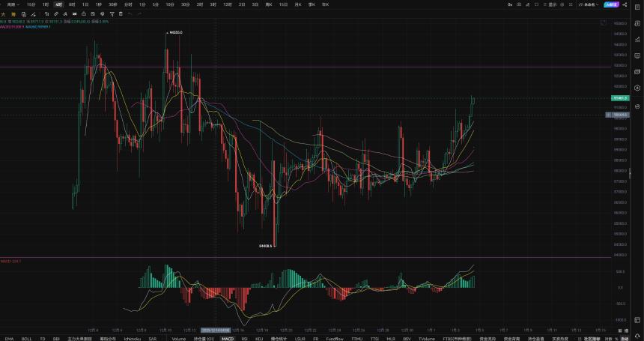The image size is (644, 341).
Task: Open the 爆仓统计 indicator
Action: click(279, 339)
